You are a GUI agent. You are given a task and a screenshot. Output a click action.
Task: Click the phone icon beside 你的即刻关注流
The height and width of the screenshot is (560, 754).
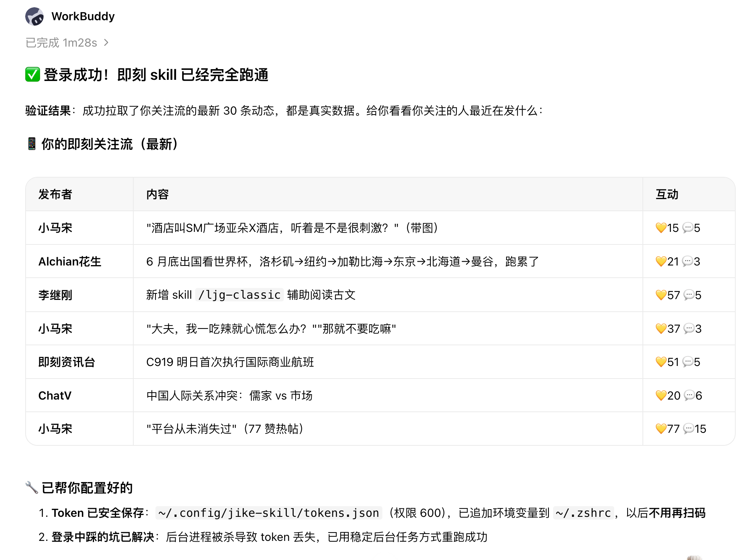click(32, 144)
